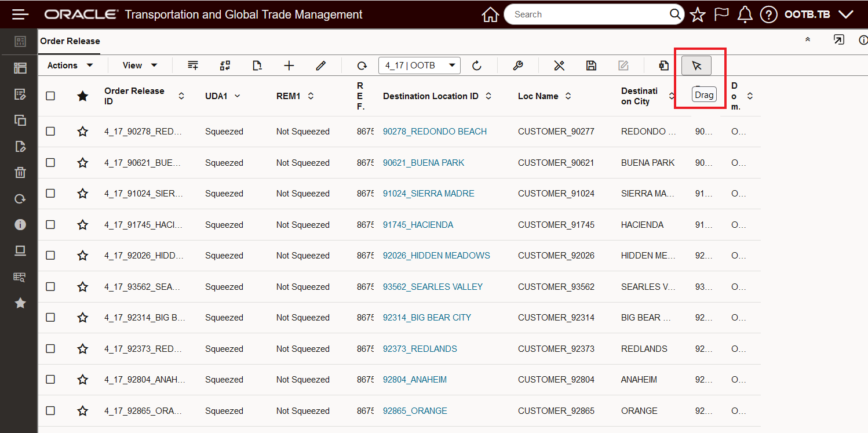
Task: Click the wrench icon in the toolbar
Action: 518,66
